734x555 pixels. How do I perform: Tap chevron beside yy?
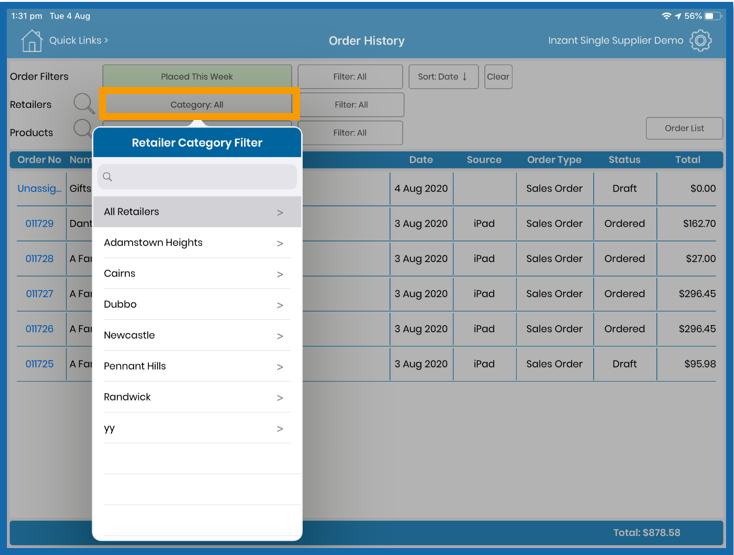coord(280,429)
